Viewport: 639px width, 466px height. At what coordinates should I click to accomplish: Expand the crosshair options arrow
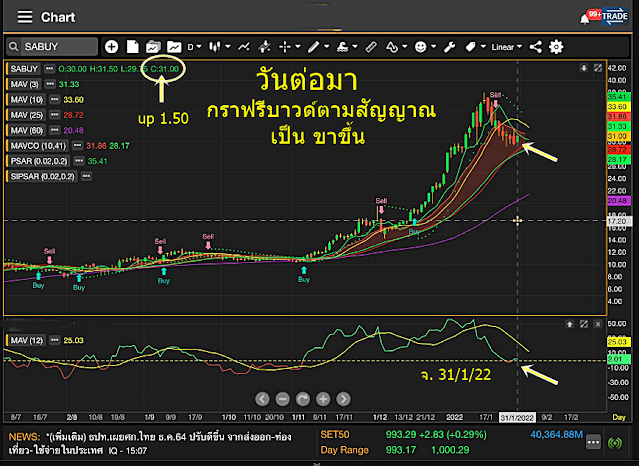[298, 46]
